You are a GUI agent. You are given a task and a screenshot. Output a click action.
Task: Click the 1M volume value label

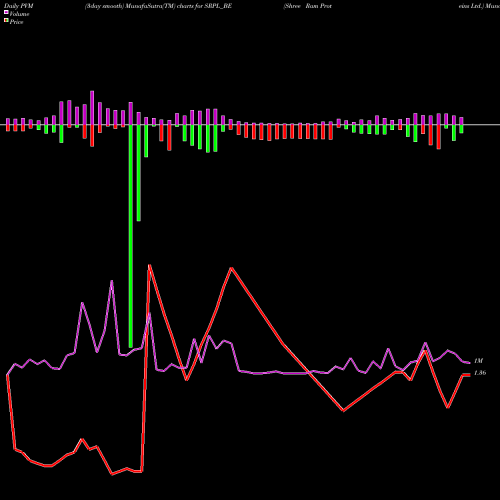click(478, 361)
